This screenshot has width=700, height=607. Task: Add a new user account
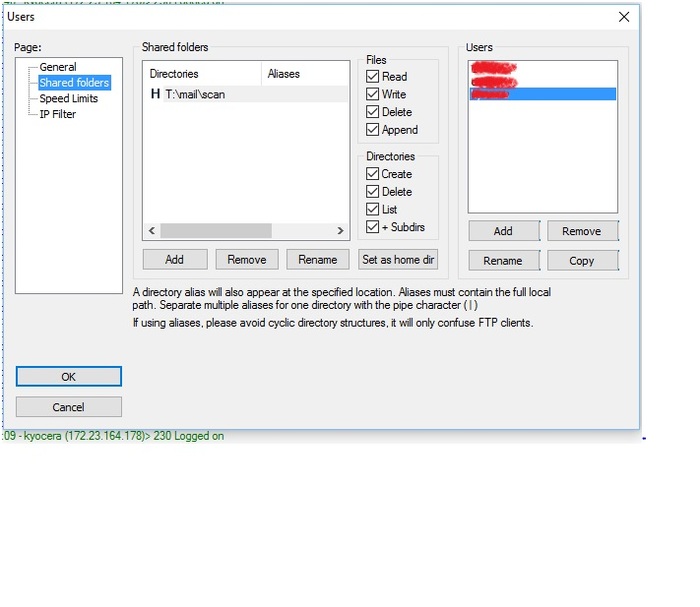pyautogui.click(x=504, y=231)
